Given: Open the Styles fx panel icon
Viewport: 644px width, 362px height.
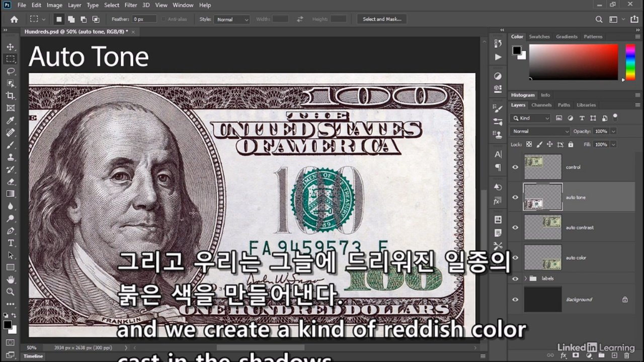Looking at the screenshot, I should click(x=498, y=201).
